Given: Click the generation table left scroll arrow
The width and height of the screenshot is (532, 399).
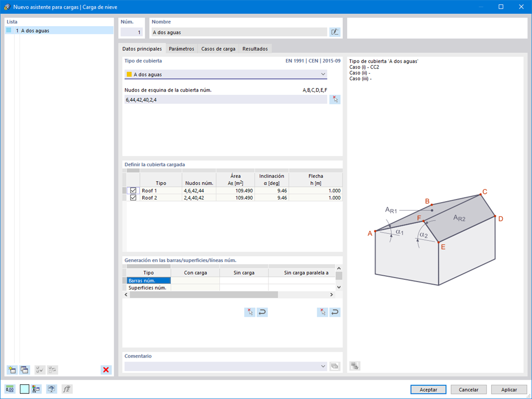Looking at the screenshot, I should (126, 295).
